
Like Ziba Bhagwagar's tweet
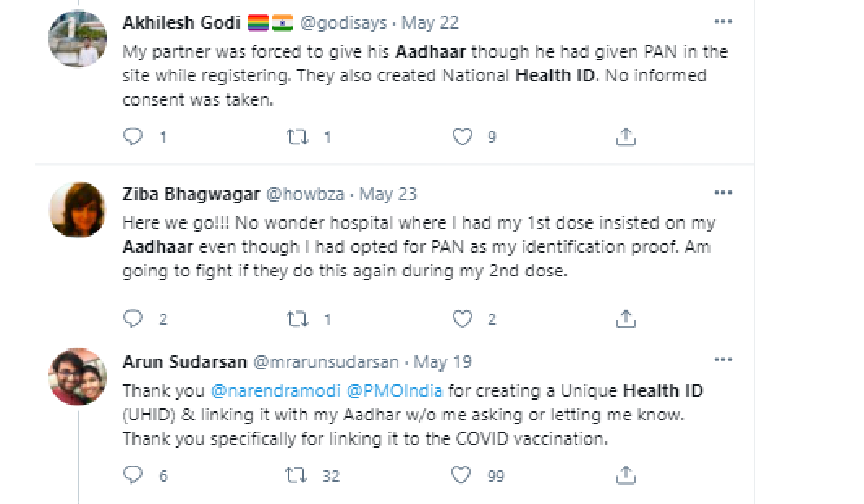point(462,318)
